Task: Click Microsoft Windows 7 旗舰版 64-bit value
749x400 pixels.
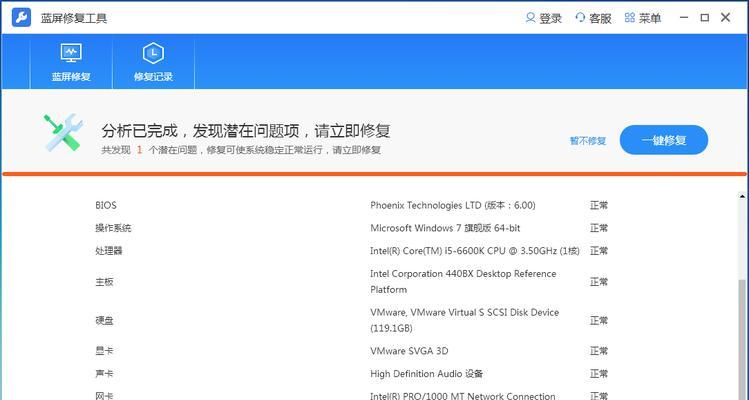Action: (445, 228)
